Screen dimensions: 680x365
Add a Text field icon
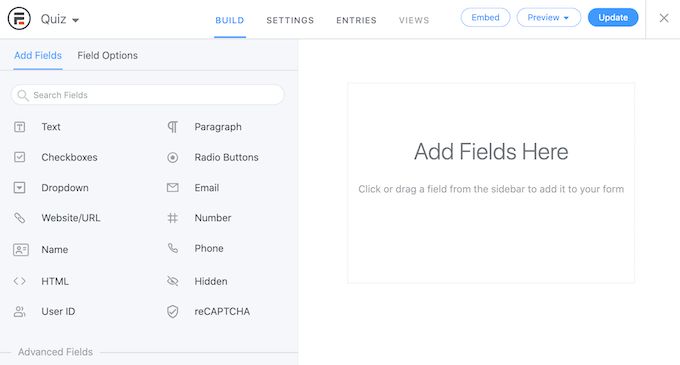click(x=20, y=127)
